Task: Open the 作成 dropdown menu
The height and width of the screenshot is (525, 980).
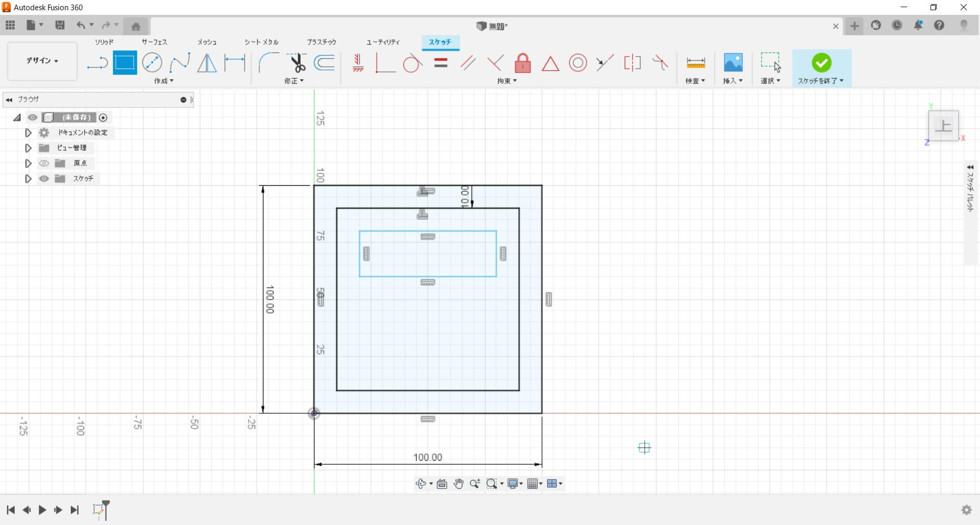Action: pos(164,81)
